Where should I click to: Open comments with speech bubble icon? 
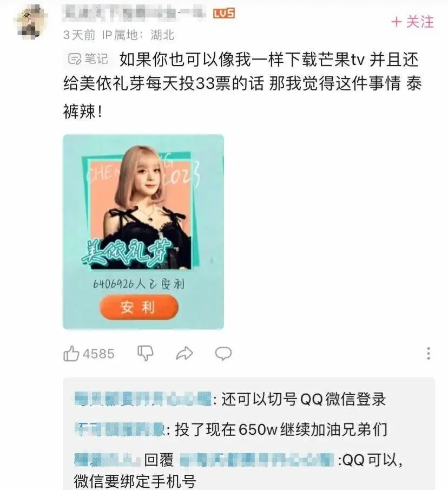click(223, 354)
